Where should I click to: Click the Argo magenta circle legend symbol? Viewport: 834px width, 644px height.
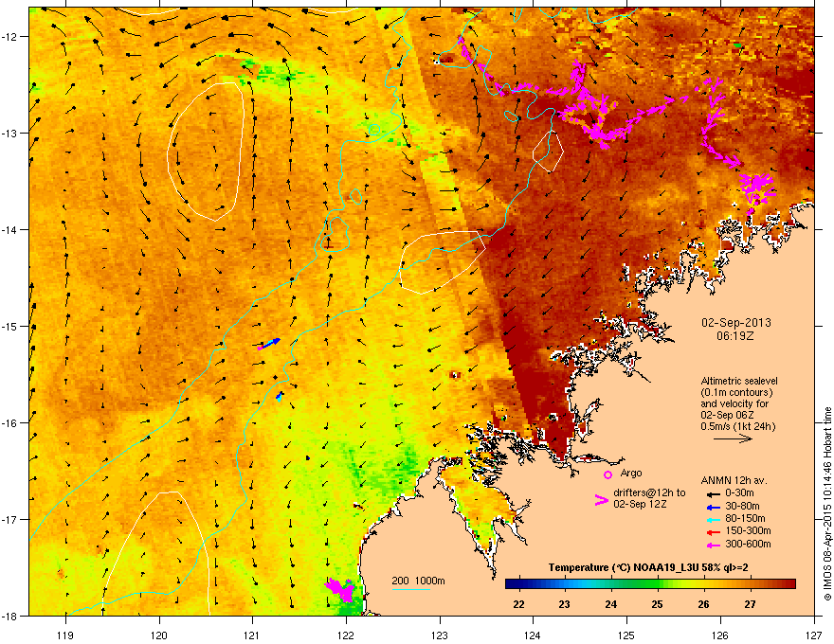pos(607,474)
